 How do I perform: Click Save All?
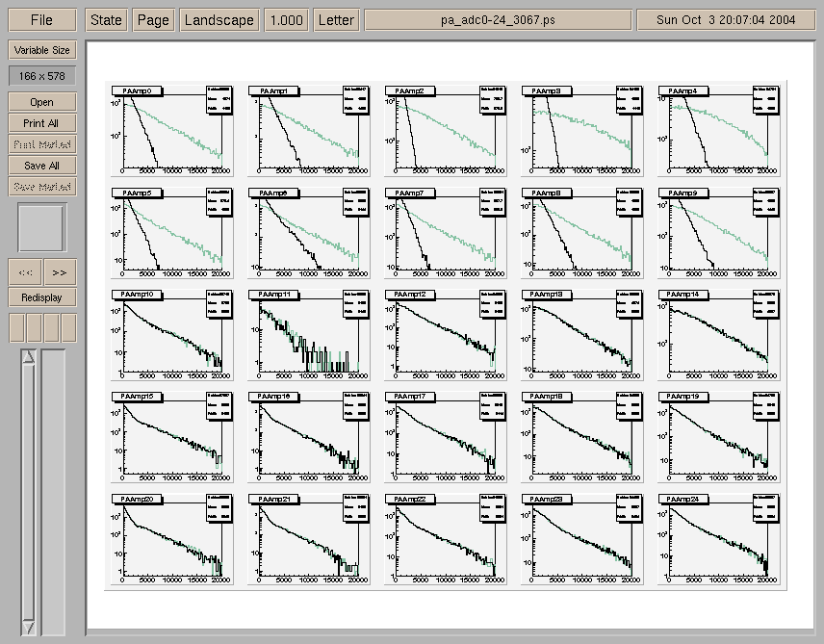(42, 165)
